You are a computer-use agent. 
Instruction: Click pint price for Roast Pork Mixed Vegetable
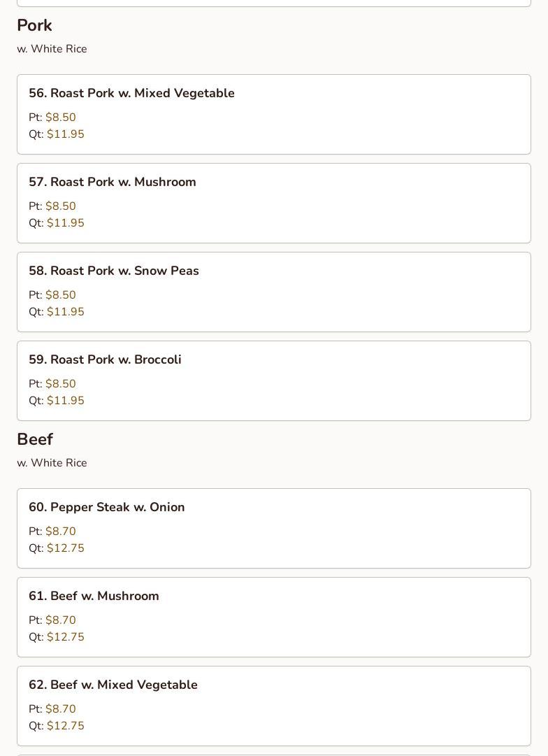coord(61,117)
